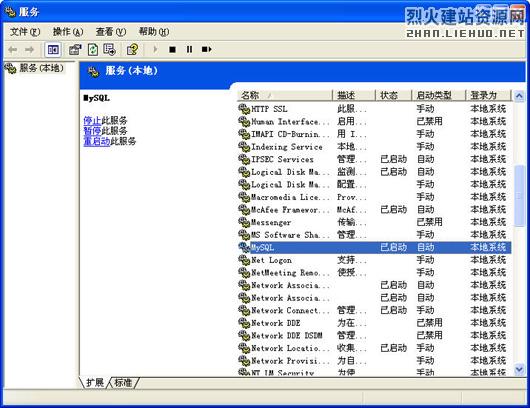Select the Network DDE service name
Screen dimensions: 530x408
[276, 323]
